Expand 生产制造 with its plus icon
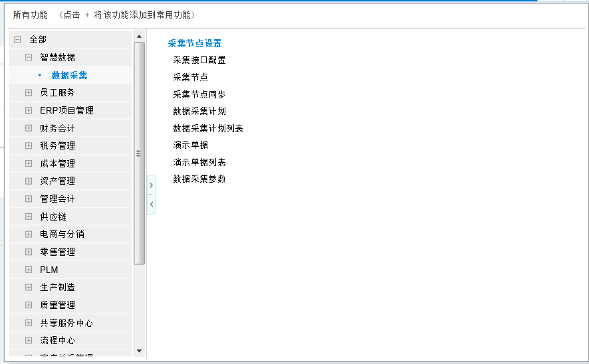 29,288
